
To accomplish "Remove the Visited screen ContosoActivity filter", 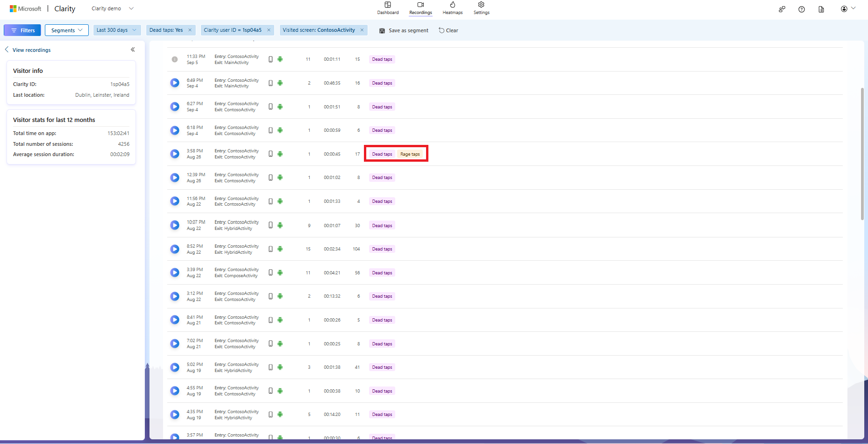I will (362, 30).
